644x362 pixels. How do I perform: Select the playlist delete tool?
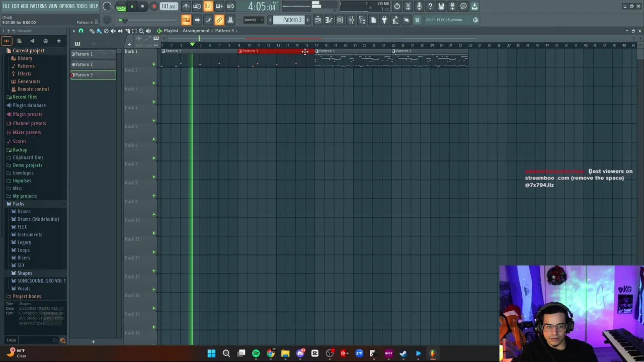coord(106,31)
